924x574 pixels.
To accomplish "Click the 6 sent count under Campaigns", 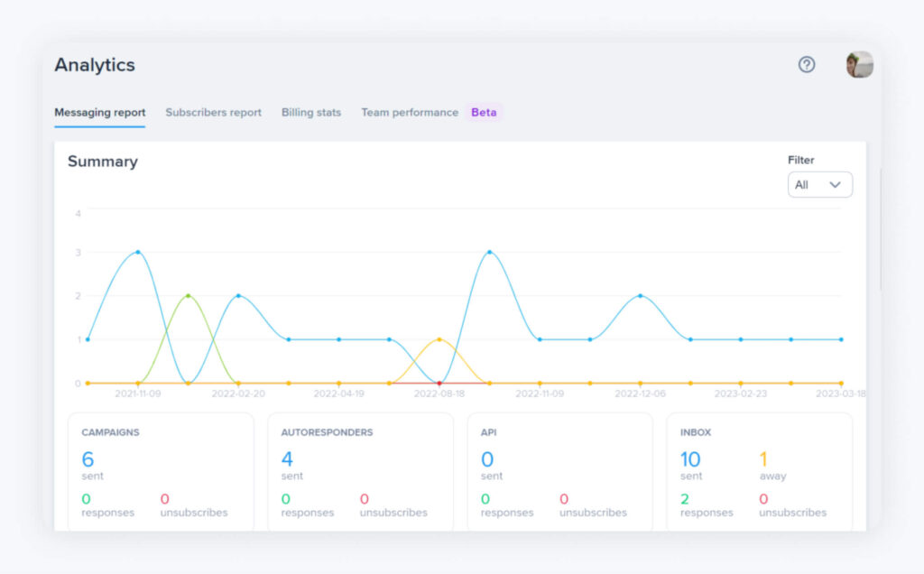I will [87, 460].
